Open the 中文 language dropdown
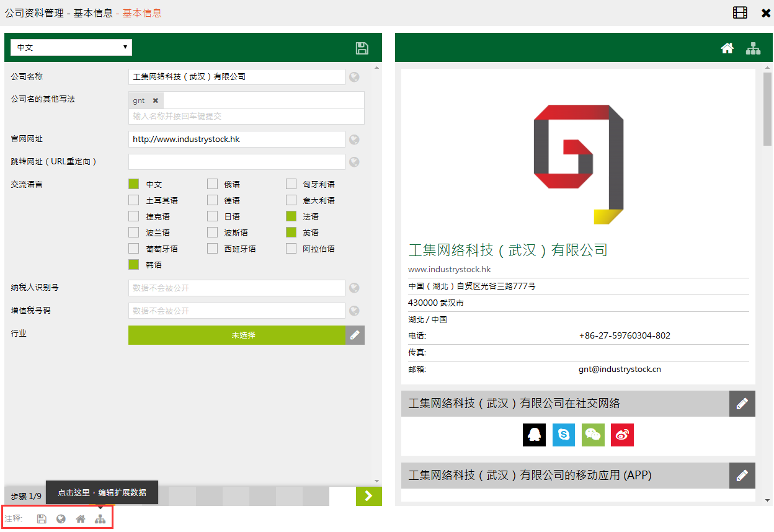The image size is (774, 532). (x=71, y=48)
